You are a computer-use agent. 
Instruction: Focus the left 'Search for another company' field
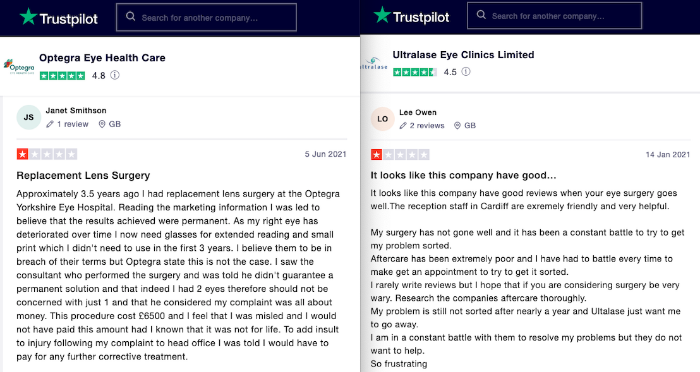click(x=206, y=17)
